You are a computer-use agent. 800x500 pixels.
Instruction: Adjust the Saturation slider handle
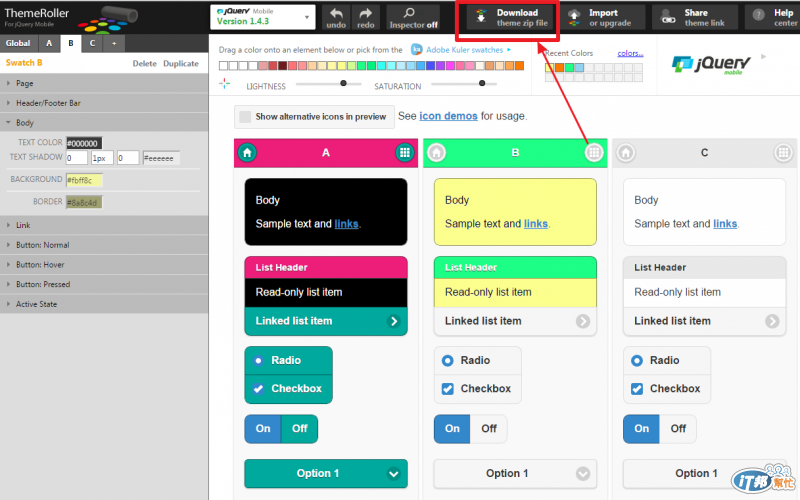482,83
